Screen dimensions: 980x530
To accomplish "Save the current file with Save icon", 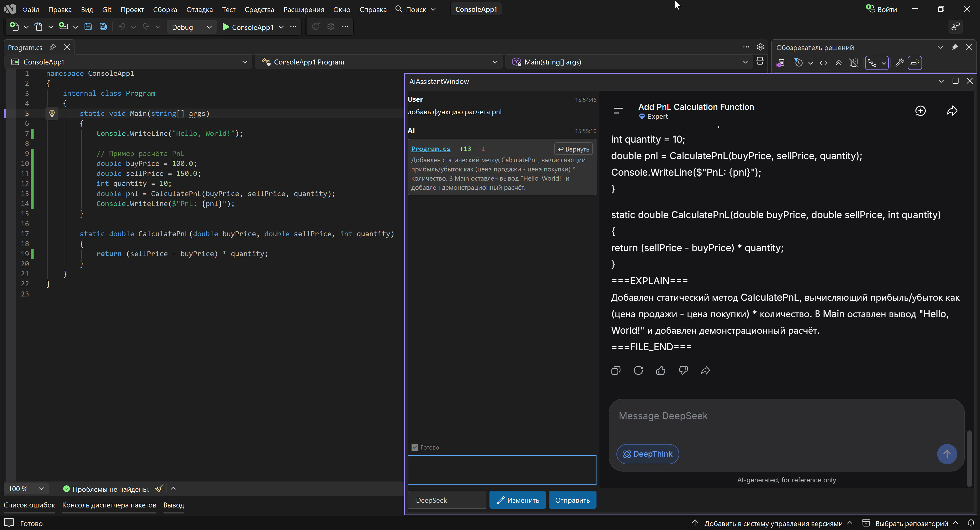I will pos(88,27).
